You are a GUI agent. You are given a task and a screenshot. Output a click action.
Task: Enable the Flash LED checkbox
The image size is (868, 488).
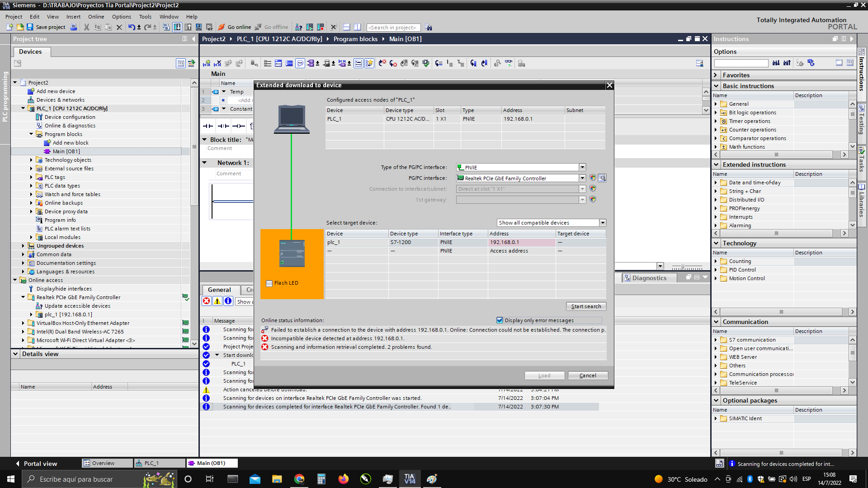click(x=269, y=283)
